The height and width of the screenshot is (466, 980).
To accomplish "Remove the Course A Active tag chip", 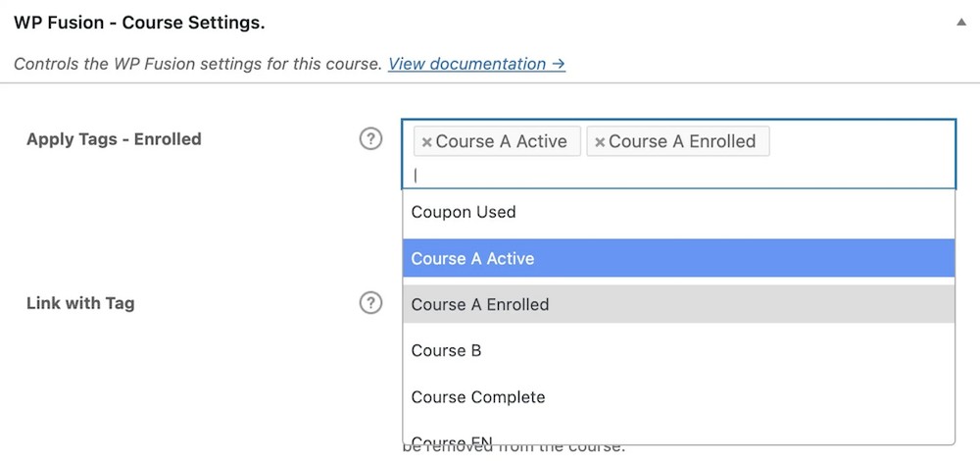I will pos(426,142).
